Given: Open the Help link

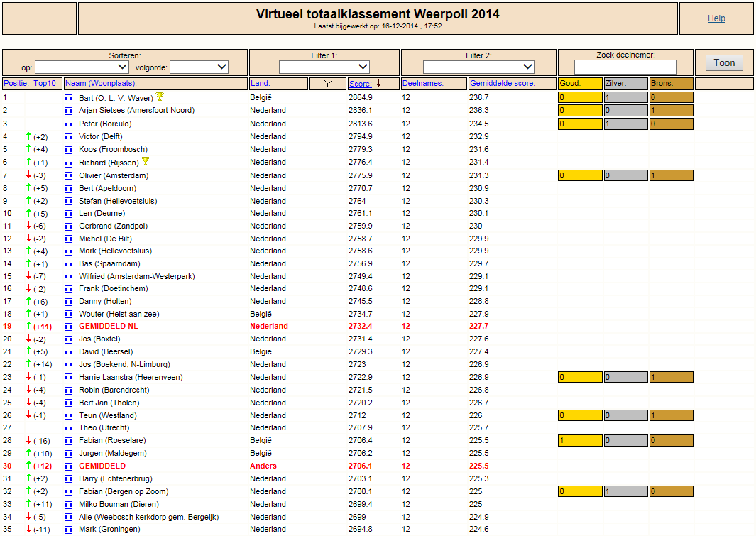Looking at the screenshot, I should (x=716, y=18).
